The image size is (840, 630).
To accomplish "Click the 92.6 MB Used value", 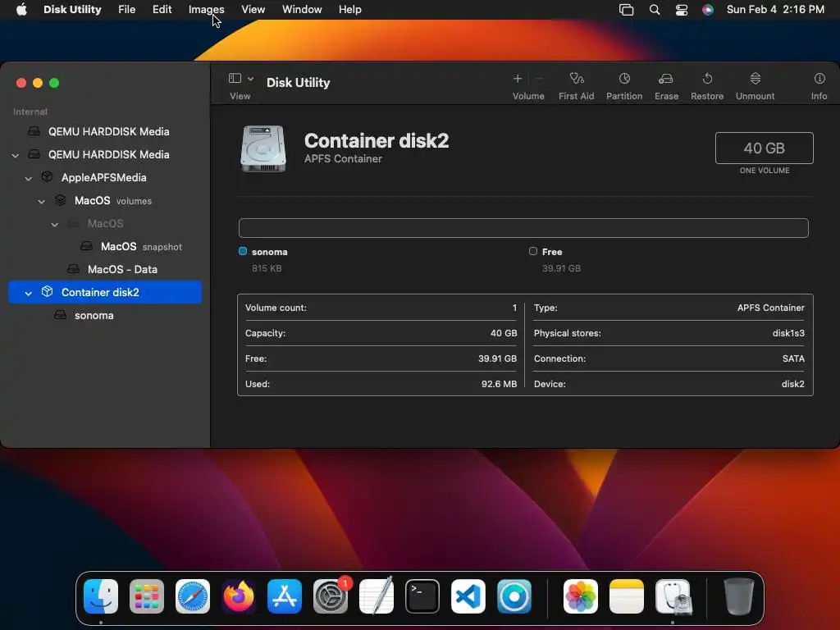I will coord(499,384).
